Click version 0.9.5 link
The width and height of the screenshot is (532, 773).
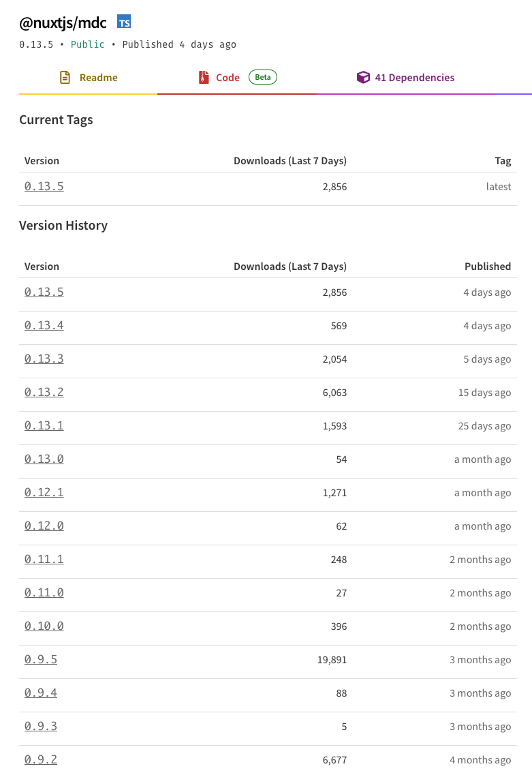pos(41,659)
